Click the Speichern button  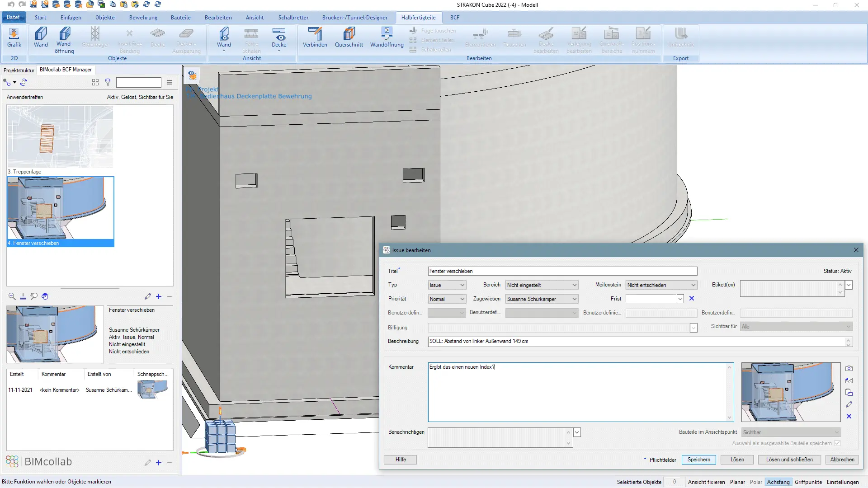pyautogui.click(x=698, y=460)
